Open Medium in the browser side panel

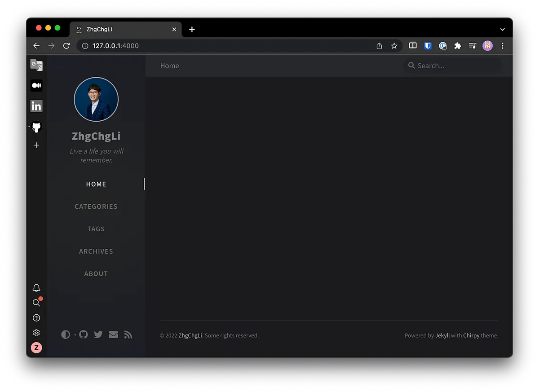pos(36,85)
